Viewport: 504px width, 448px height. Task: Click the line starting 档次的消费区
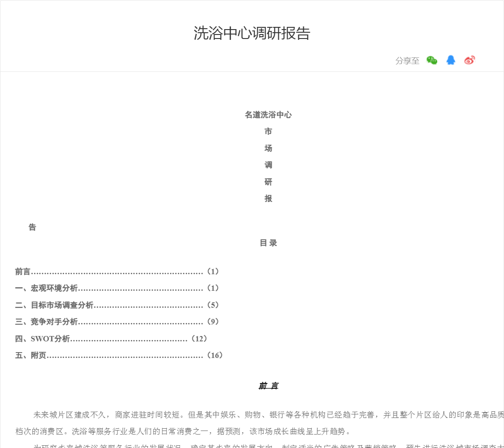click(183, 431)
